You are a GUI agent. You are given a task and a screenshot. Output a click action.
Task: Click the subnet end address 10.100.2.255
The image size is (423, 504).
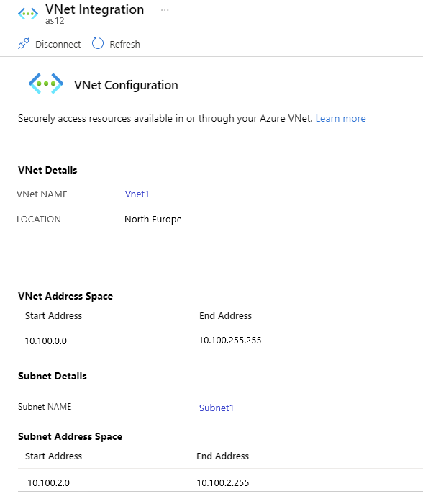(x=222, y=483)
